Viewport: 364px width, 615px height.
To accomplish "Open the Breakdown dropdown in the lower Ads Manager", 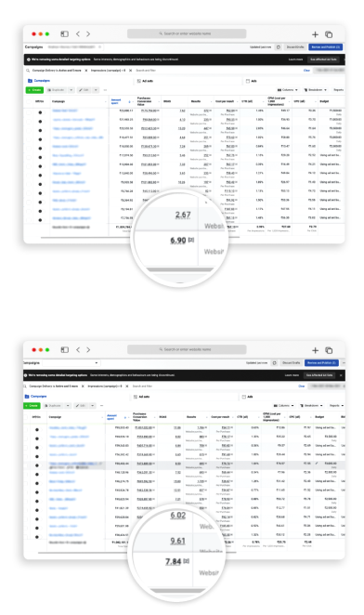I will (x=311, y=406).
